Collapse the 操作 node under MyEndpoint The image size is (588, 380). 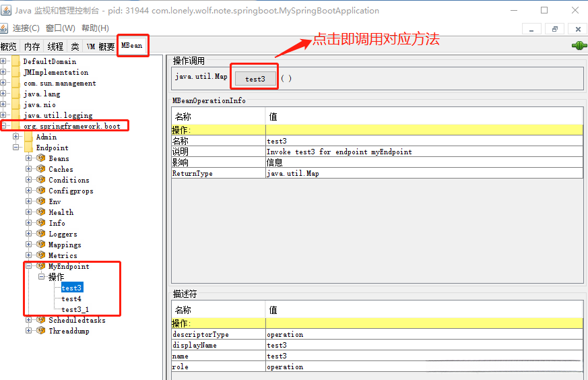pos(41,277)
